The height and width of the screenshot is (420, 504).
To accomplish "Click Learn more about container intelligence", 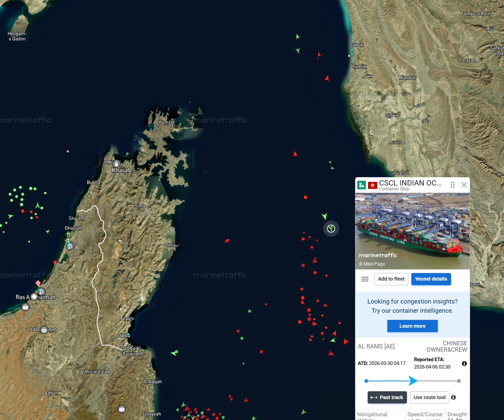I will click(x=412, y=326).
